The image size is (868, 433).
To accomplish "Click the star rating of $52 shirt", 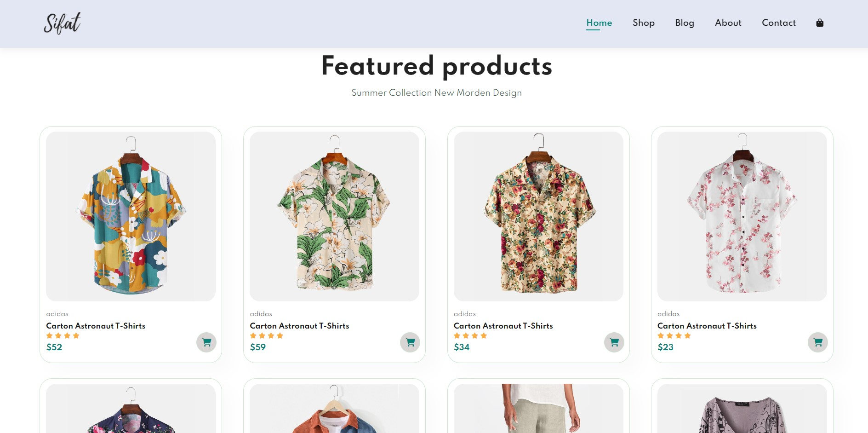I will click(x=63, y=336).
